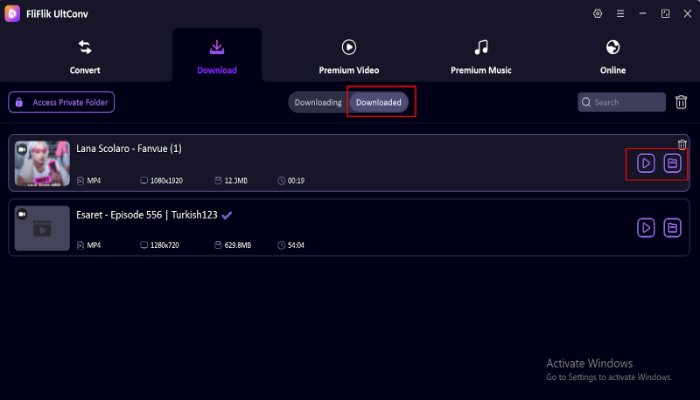Image resolution: width=700 pixels, height=400 pixels.
Task: Delete the Lana Scolaro item via its trash icon
Action: [x=682, y=145]
